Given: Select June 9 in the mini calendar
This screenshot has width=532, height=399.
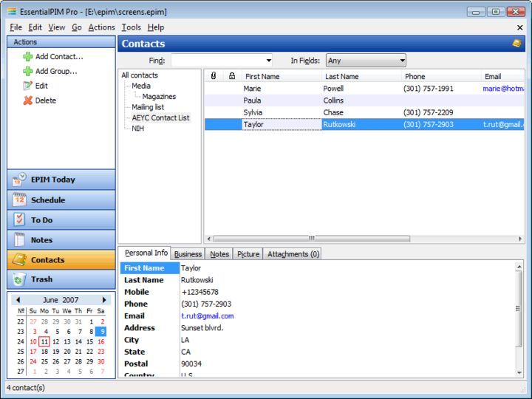Looking at the screenshot, I should coord(100,331).
